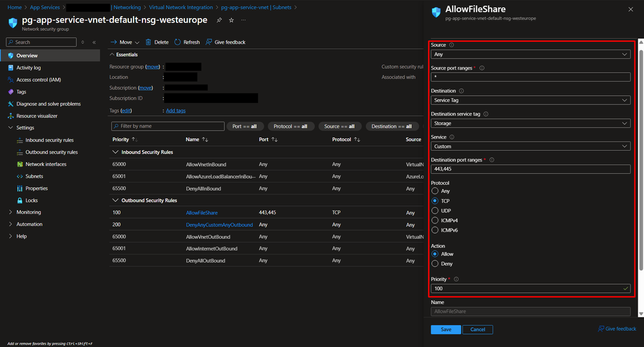
Task: Click the Destination port ranges field
Action: 531,169
